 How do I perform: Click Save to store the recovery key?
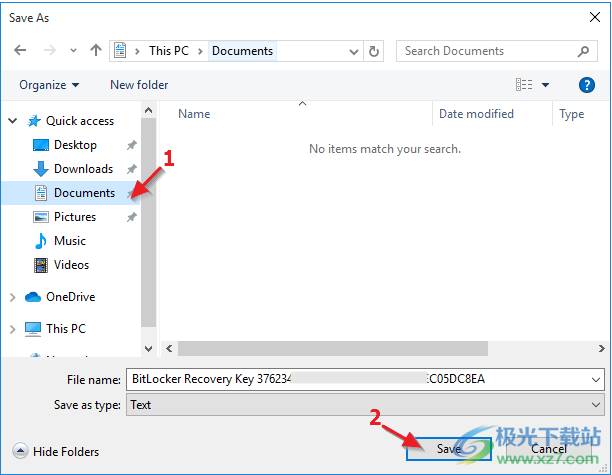tap(448, 449)
